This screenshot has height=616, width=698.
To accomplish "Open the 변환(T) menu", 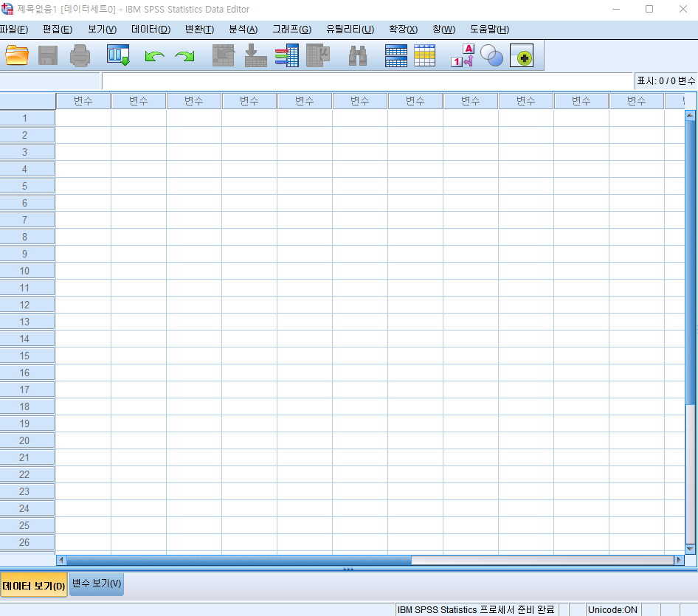I will tap(199, 30).
